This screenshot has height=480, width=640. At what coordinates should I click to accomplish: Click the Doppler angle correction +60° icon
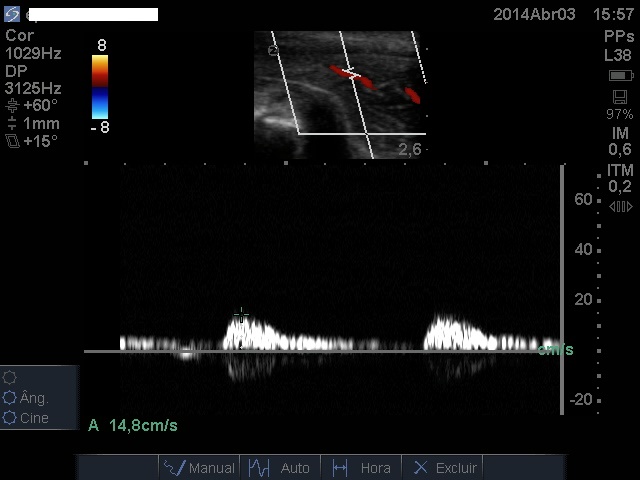12,105
